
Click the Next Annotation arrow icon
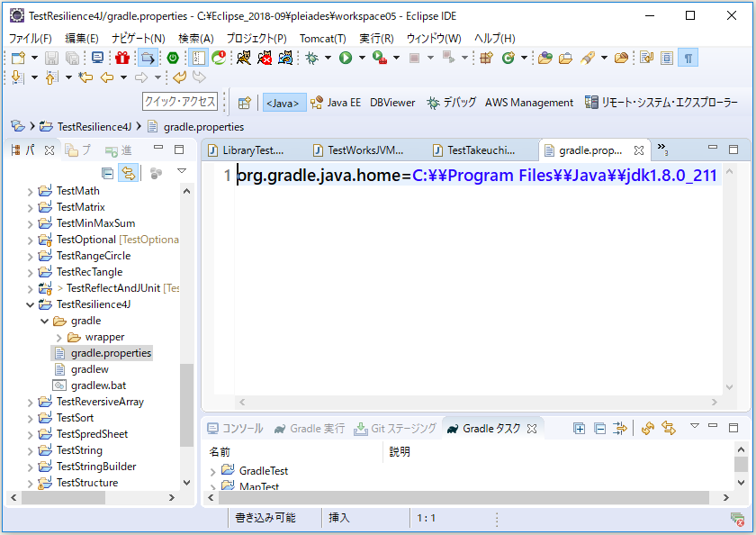17,77
